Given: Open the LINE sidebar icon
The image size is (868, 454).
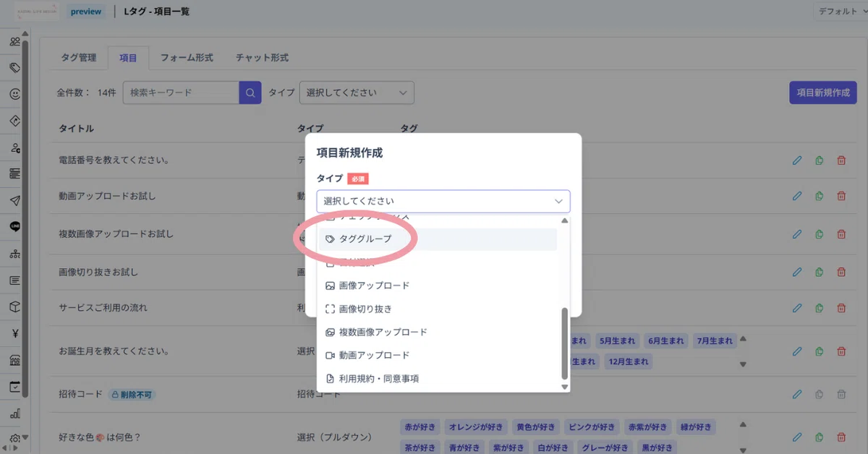Looking at the screenshot, I should tap(14, 227).
